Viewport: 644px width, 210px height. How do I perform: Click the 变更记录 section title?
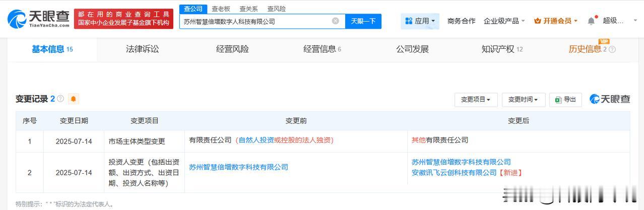[32, 99]
